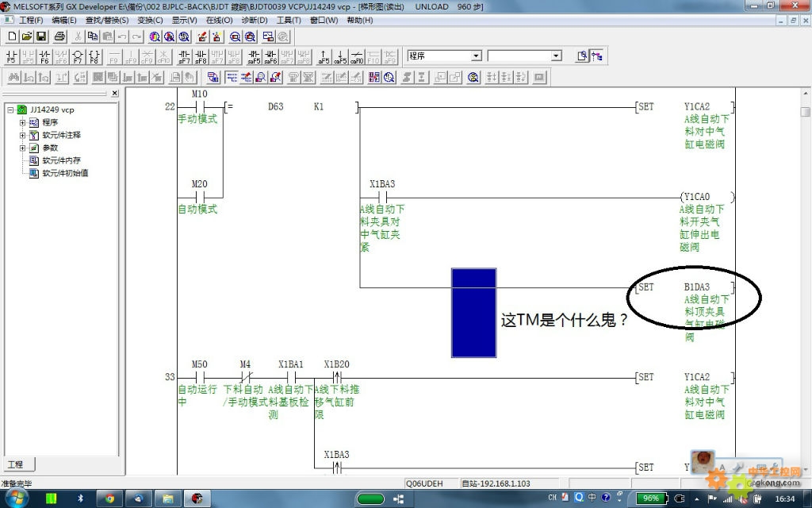Switch to the 工程 tab at bottom

tap(16, 464)
